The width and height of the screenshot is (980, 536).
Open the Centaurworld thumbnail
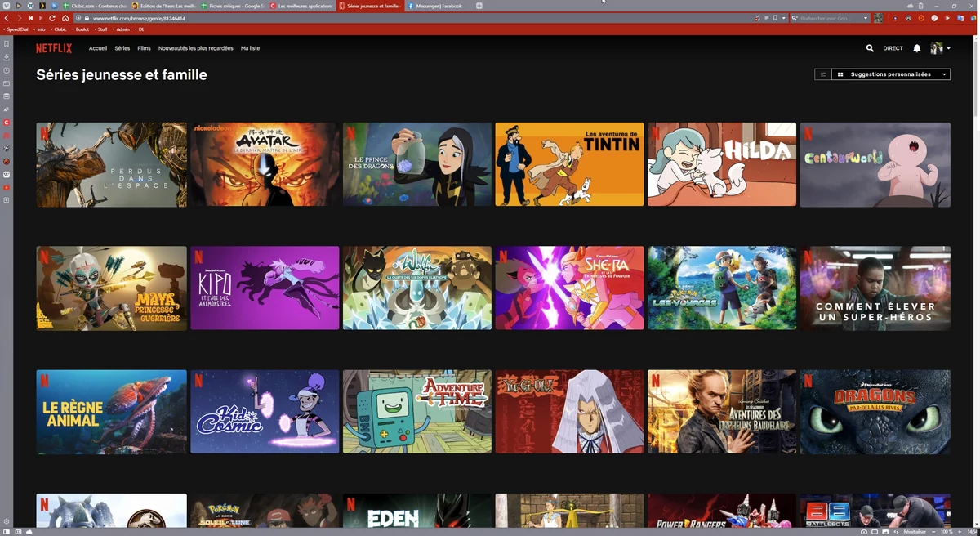point(875,164)
